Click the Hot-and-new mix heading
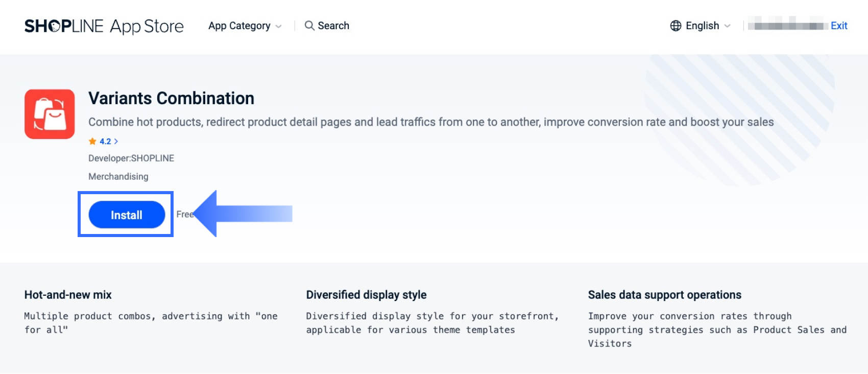 [68, 295]
